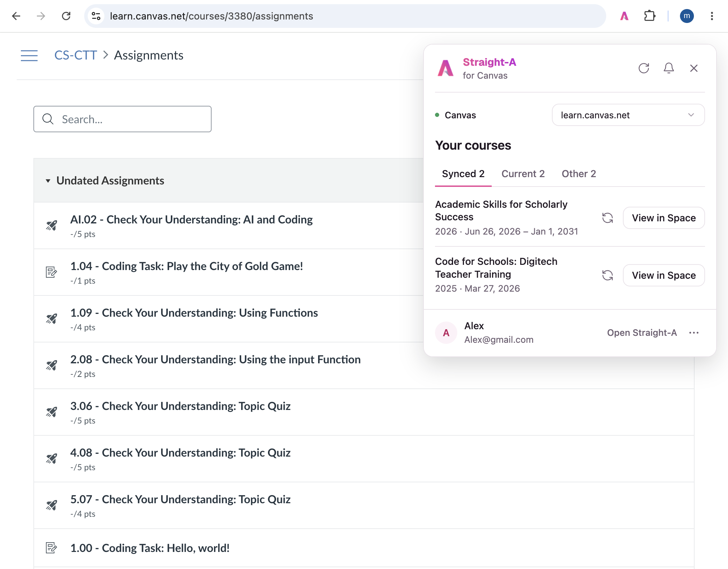Click the Academic Skills for Scholarly Success title
Image resolution: width=728 pixels, height=569 pixels.
[x=501, y=211]
